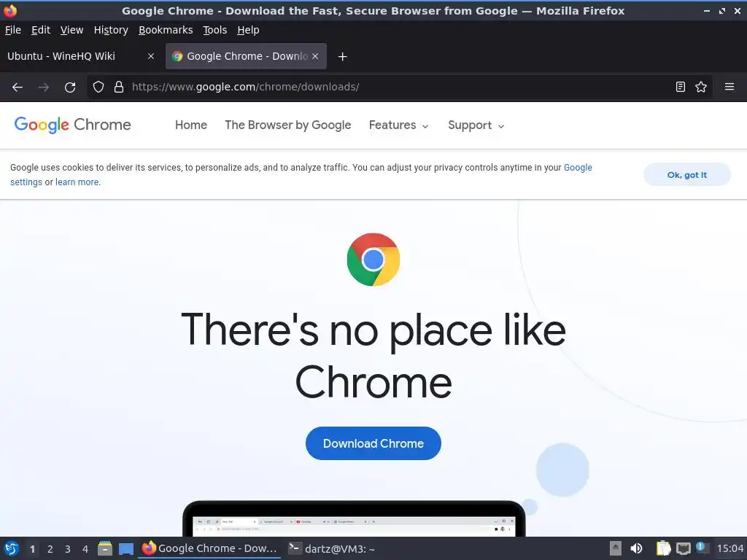Click the large Chrome logo image
Viewport: 747px width, 560px height.
tap(373, 260)
